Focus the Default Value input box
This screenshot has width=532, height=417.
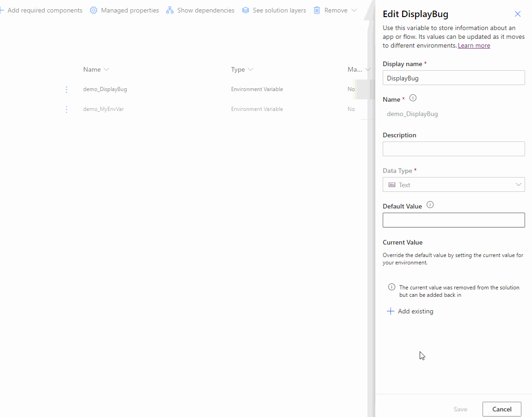click(x=453, y=220)
